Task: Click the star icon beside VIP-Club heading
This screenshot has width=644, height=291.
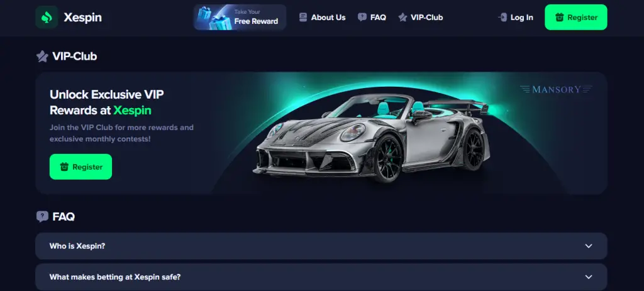Action: point(42,56)
